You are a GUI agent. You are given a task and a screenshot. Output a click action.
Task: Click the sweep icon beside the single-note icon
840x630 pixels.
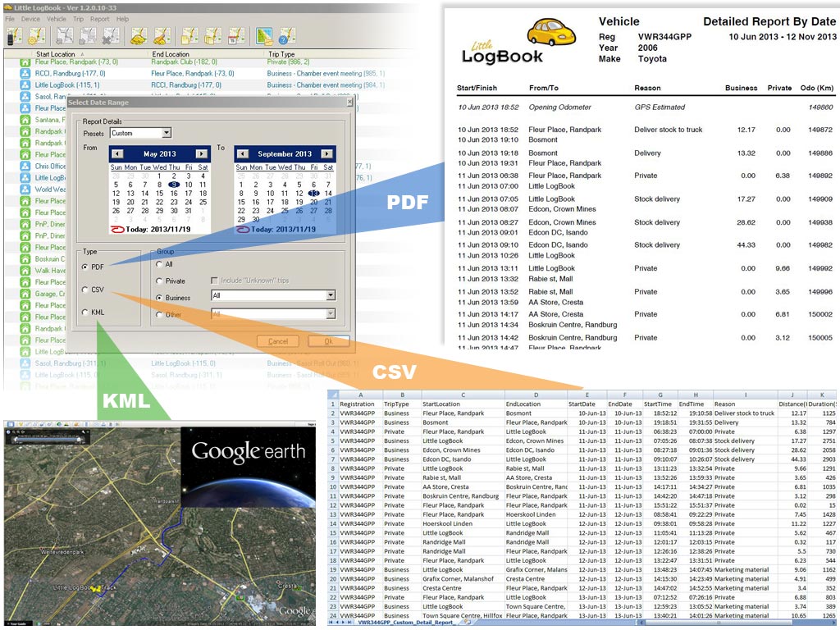tap(162, 36)
